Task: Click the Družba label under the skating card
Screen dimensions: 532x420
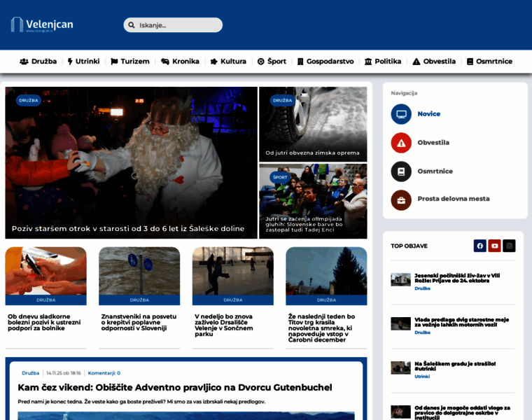Action: point(232,300)
